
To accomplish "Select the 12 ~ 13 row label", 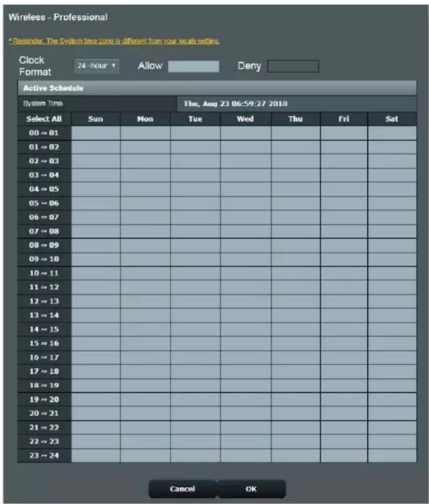I will tap(44, 301).
